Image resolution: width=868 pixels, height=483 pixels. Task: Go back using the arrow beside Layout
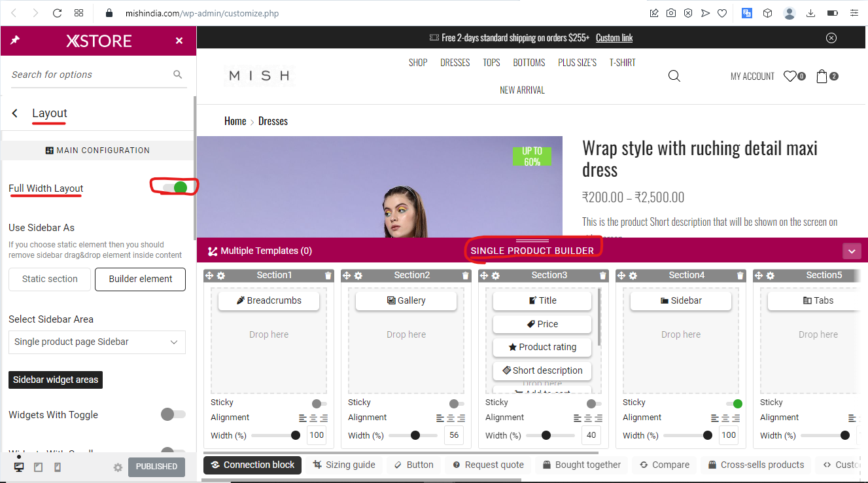pyautogui.click(x=15, y=113)
